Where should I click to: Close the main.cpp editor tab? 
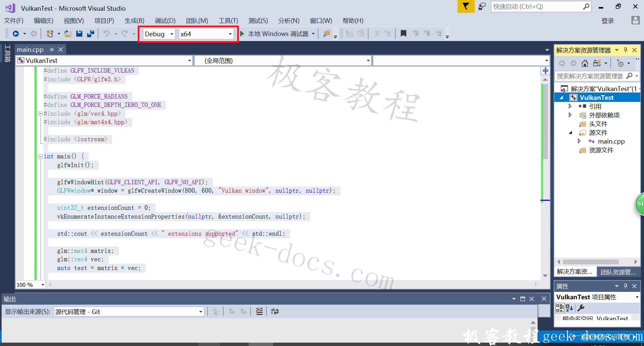60,49
